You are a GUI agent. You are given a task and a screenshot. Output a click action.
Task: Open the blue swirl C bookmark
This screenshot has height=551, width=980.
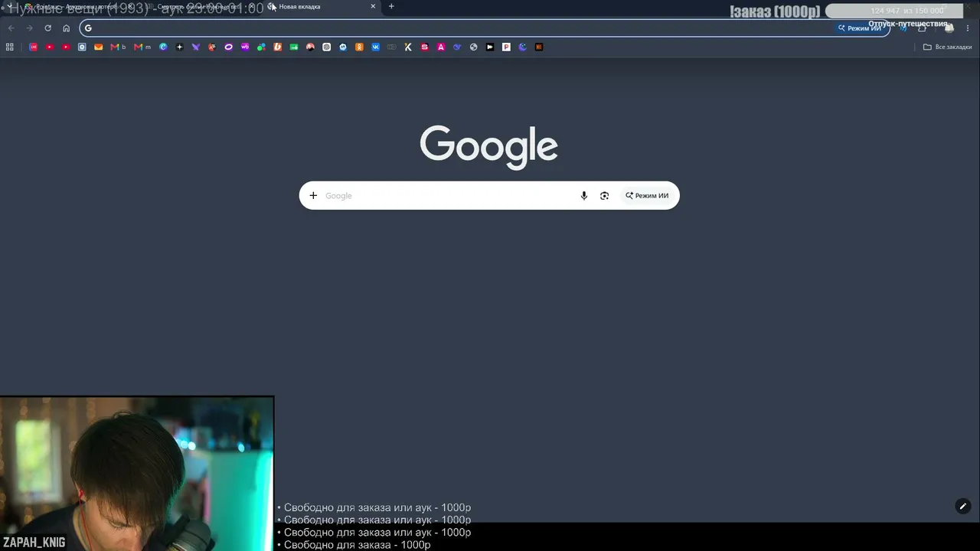(x=163, y=47)
